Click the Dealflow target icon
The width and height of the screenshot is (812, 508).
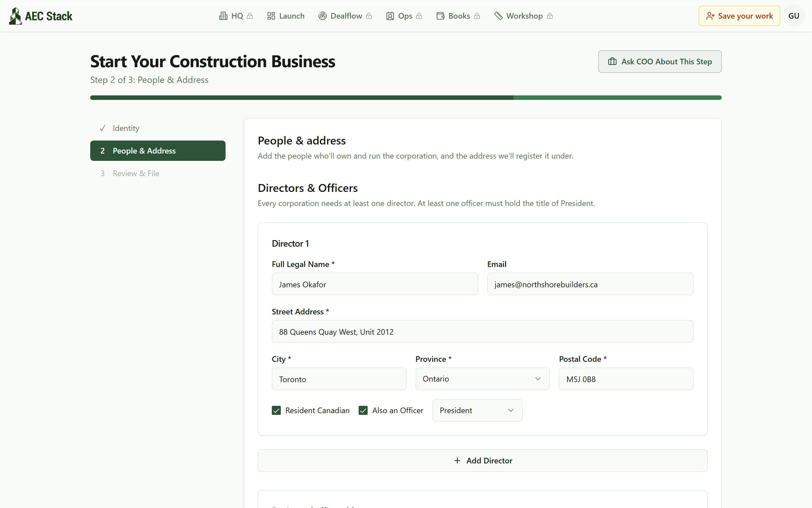point(323,16)
